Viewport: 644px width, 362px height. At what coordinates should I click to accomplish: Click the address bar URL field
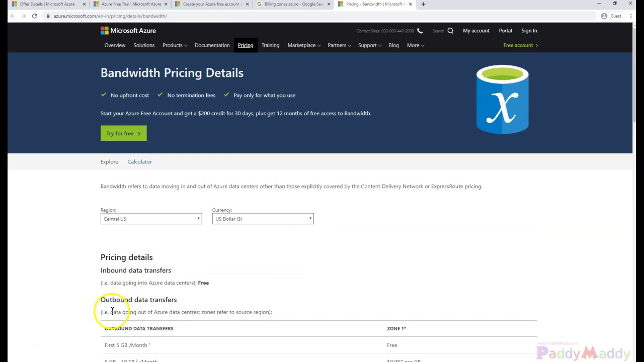[x=322, y=16]
